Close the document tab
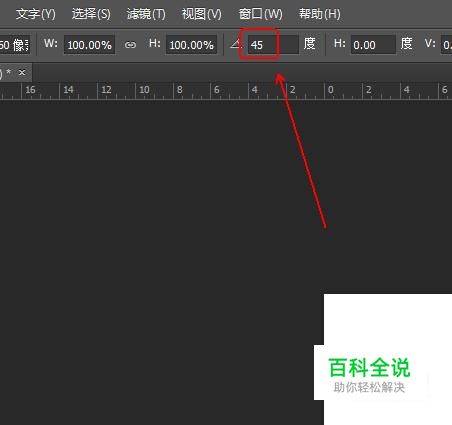The height and width of the screenshot is (425, 452). tap(22, 72)
